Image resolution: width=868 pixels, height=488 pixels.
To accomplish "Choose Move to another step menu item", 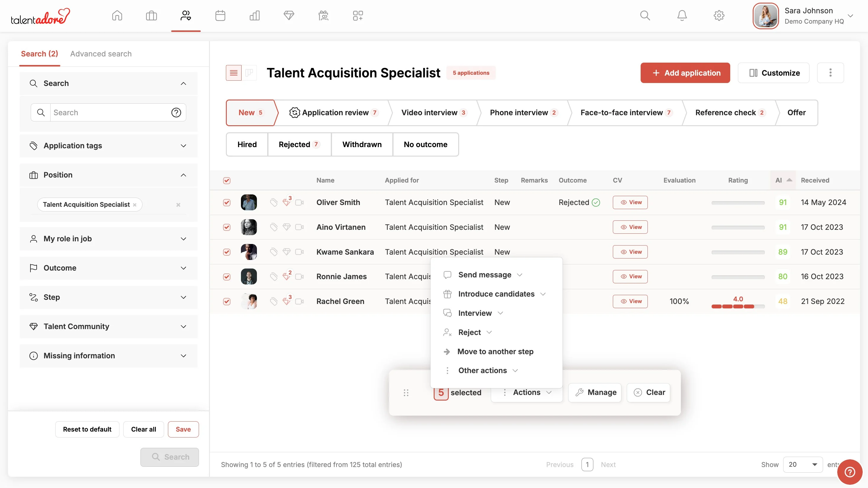I will click(x=495, y=351).
